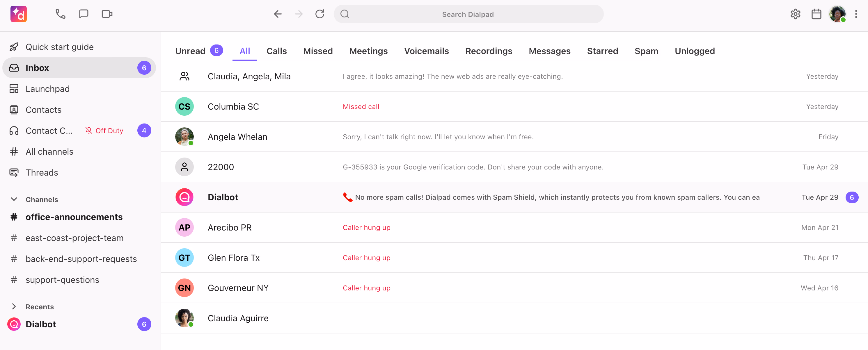The width and height of the screenshot is (868, 350).
Task: Open the phone dialer icon
Action: pyautogui.click(x=60, y=14)
